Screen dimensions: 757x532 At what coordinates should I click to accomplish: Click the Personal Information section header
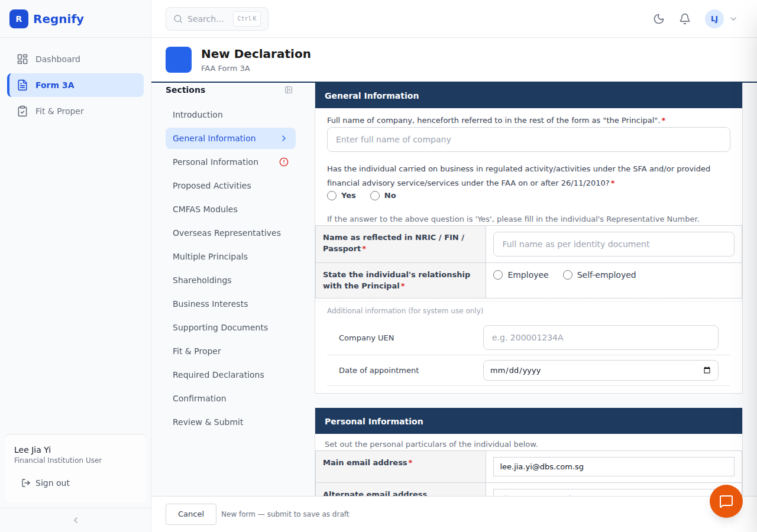[529, 421]
